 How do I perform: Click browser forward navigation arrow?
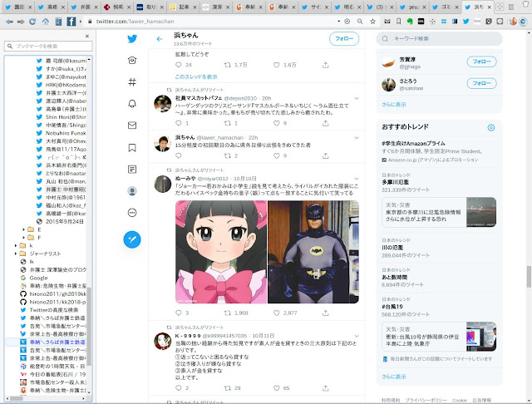[21, 22]
